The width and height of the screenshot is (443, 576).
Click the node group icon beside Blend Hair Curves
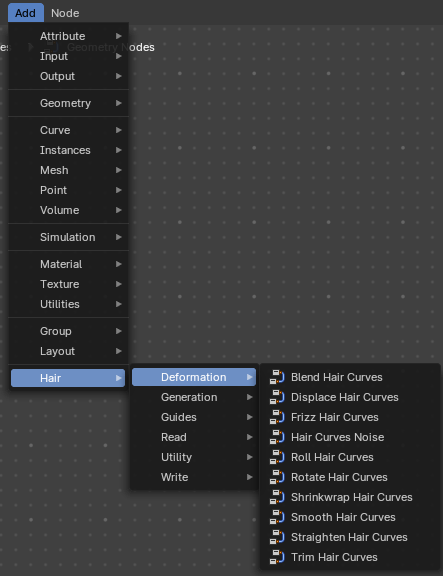click(277, 377)
